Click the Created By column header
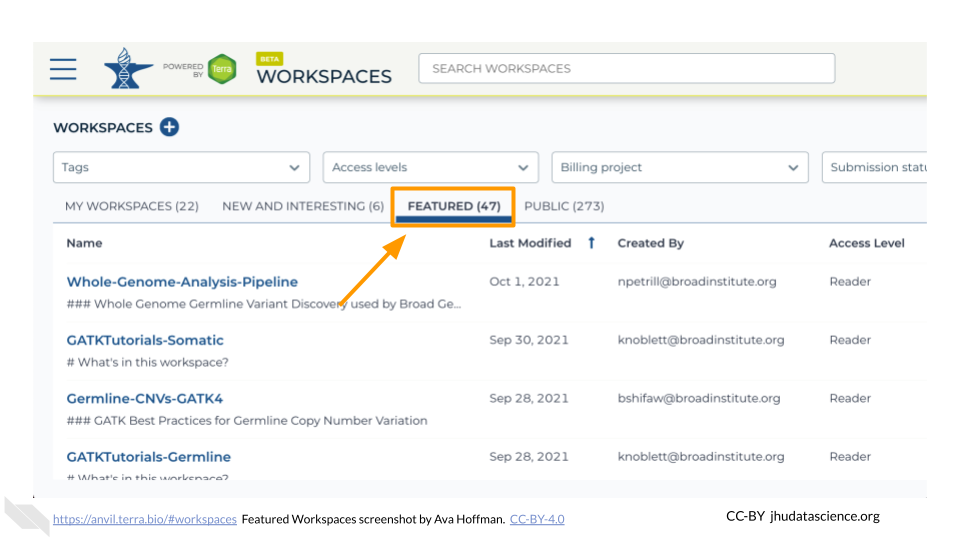This screenshot has width=960, height=540. click(x=650, y=243)
